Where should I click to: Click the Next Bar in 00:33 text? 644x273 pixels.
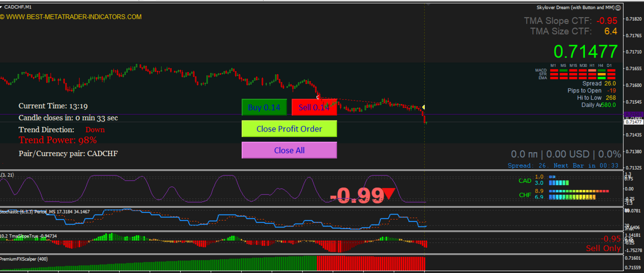tap(586, 165)
